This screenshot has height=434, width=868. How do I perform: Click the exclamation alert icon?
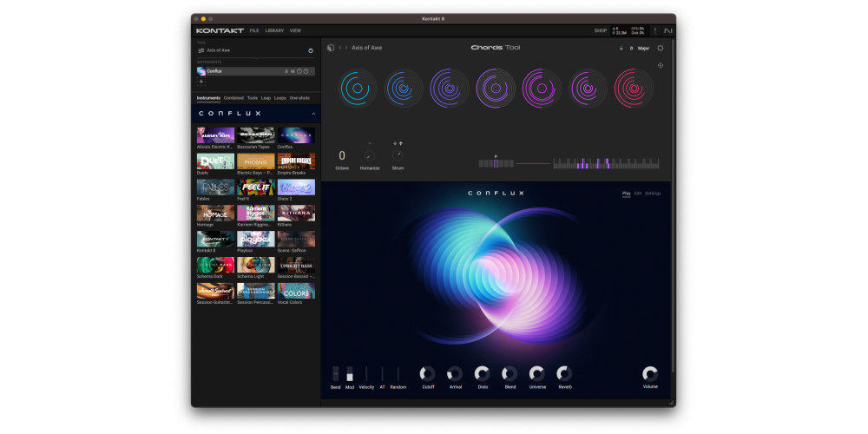[655, 31]
